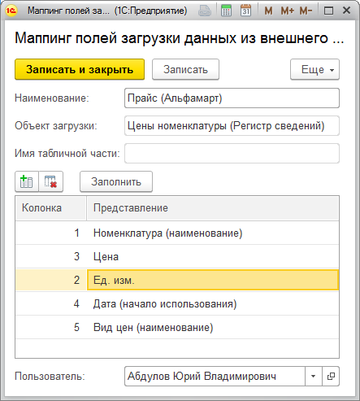The height and width of the screenshot is (401, 360).
Task: Edit the Наименование field
Action: coord(232,98)
